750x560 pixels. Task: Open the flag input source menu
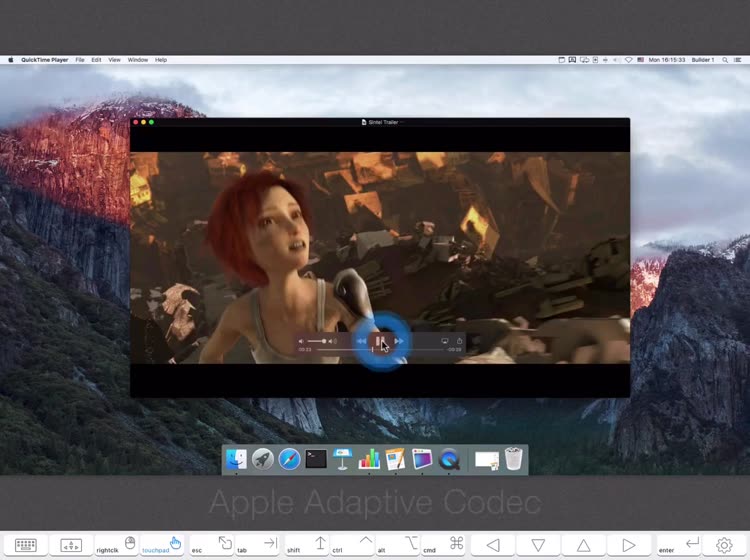point(640,60)
